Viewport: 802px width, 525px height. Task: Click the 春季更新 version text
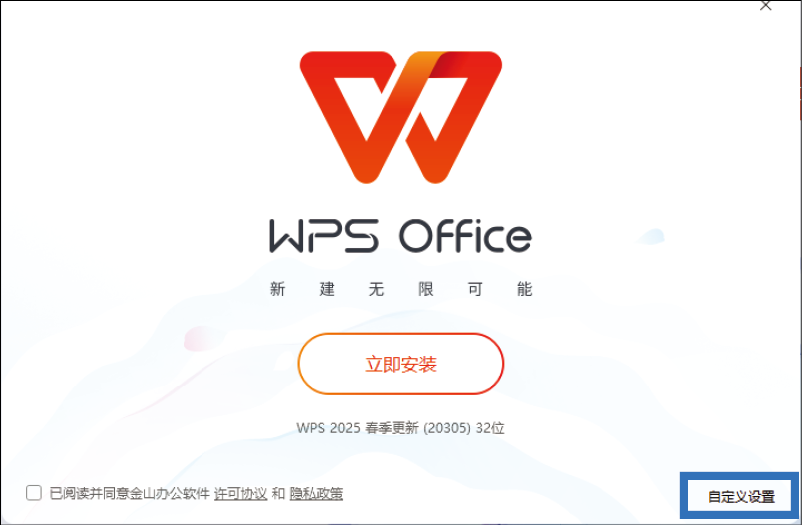click(392, 428)
